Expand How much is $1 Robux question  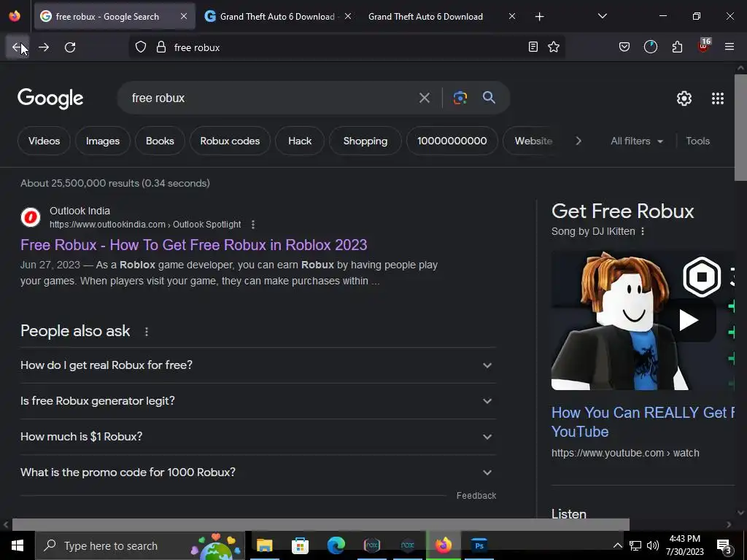pos(258,437)
